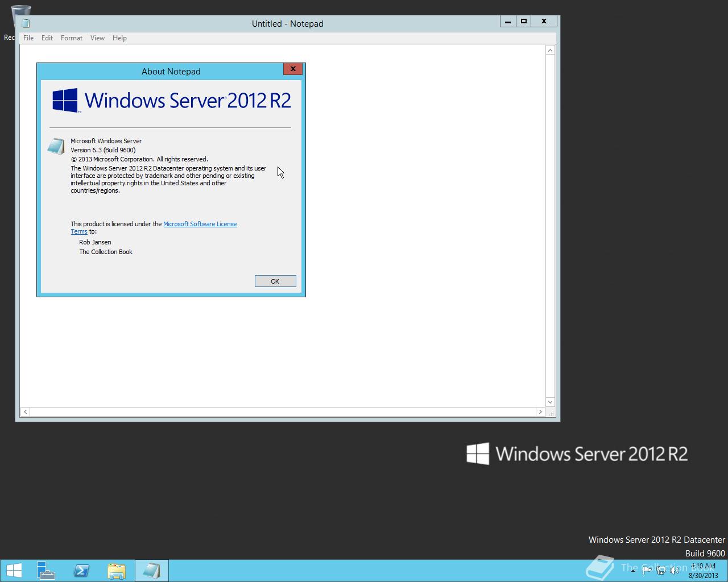Click the copyright 2013 Microsoft Corporation line
The image size is (728, 582).
[139, 159]
